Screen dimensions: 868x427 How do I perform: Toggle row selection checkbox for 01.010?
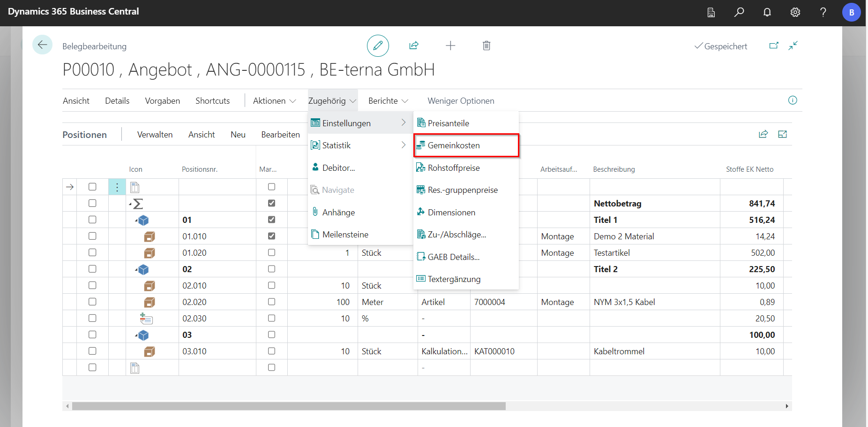pos(92,236)
